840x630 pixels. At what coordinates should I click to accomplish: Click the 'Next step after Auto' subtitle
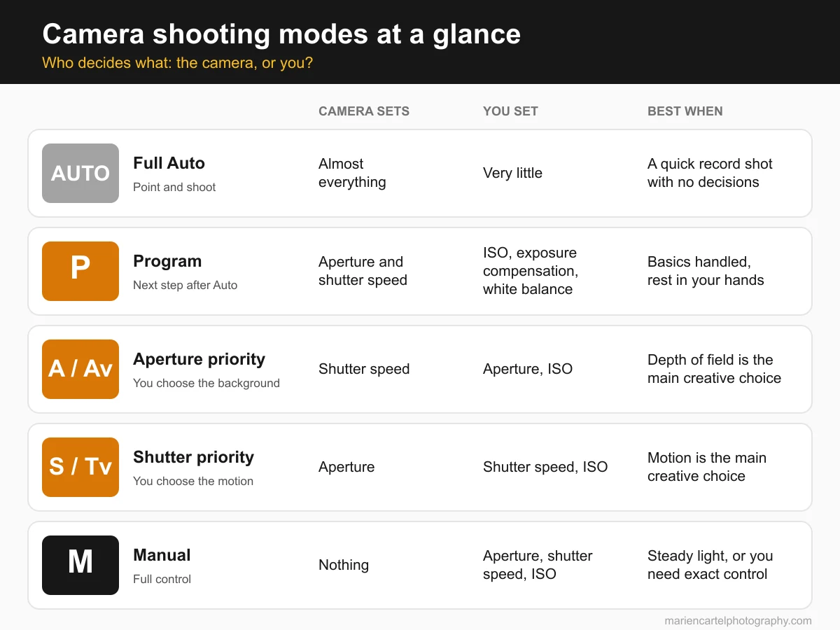click(185, 285)
